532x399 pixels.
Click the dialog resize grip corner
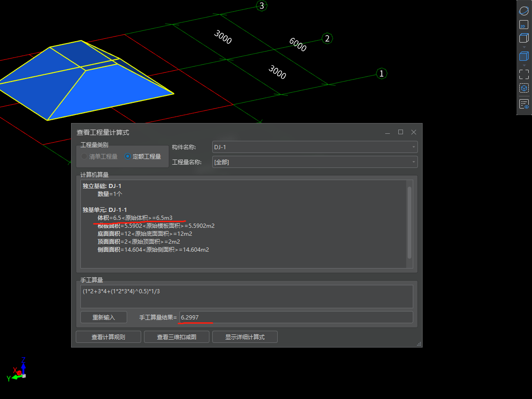click(x=419, y=344)
